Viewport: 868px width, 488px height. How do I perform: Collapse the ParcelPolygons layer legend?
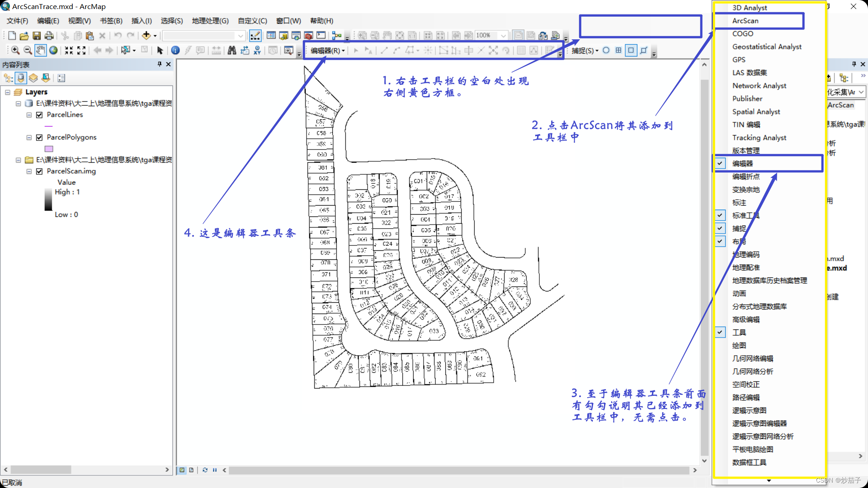[x=29, y=137]
